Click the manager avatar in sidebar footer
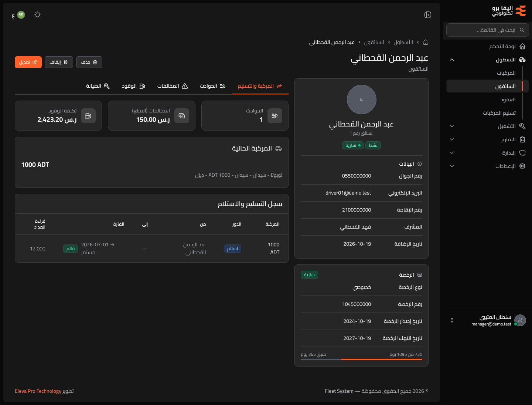The width and height of the screenshot is (532, 405). click(x=520, y=320)
